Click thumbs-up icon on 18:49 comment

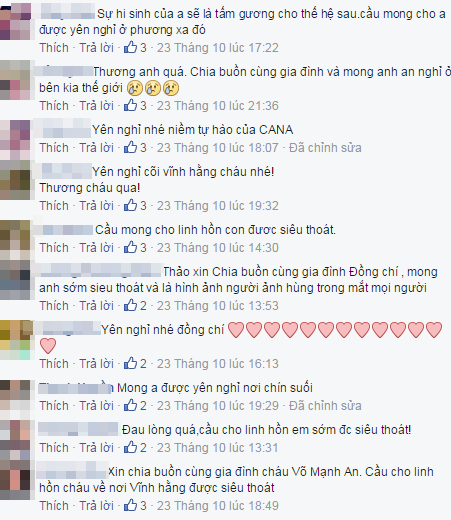click(130, 505)
